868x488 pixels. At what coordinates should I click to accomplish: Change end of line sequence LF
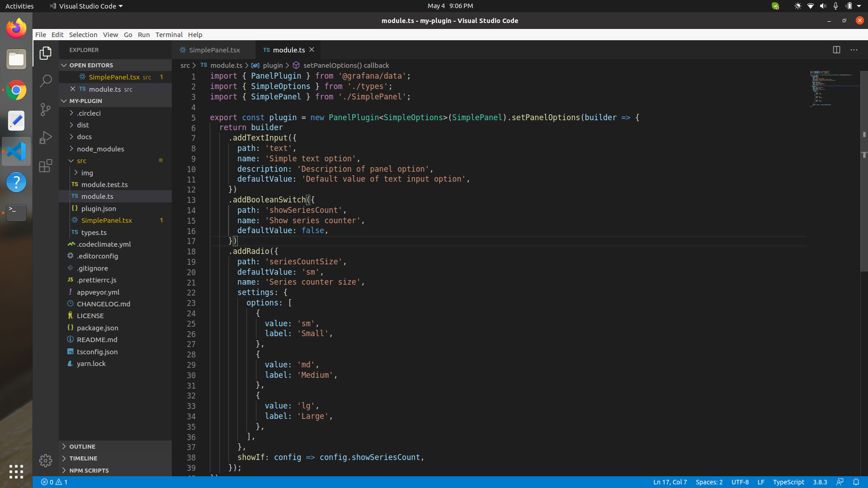[x=761, y=482]
